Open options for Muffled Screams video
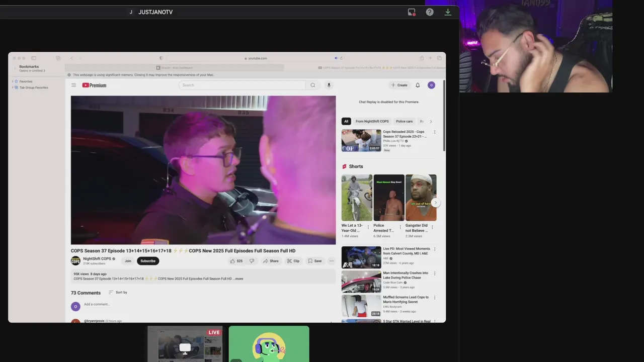This screenshot has height=362, width=644. (435, 298)
